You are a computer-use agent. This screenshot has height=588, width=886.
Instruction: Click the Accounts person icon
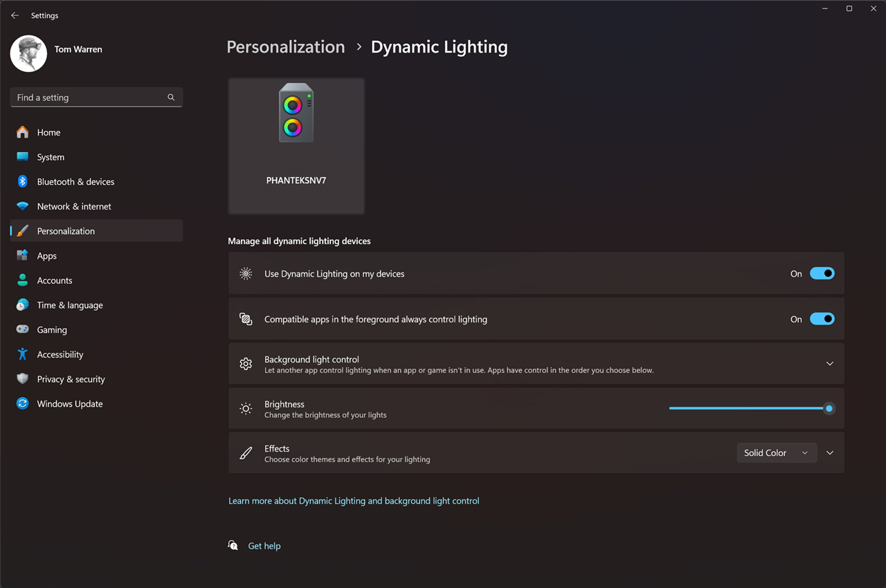[x=23, y=280]
